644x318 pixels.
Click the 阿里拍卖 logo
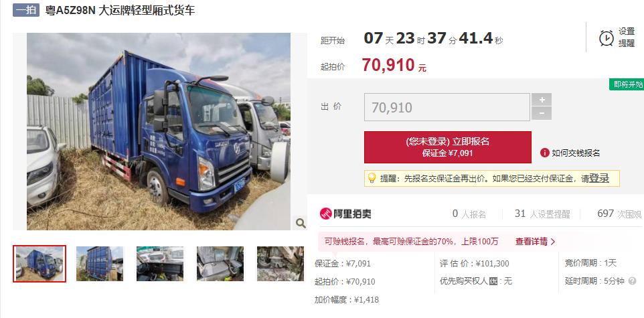pos(345,214)
